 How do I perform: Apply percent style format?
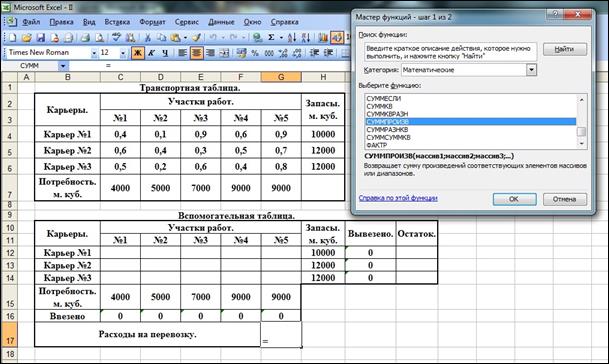click(x=255, y=52)
